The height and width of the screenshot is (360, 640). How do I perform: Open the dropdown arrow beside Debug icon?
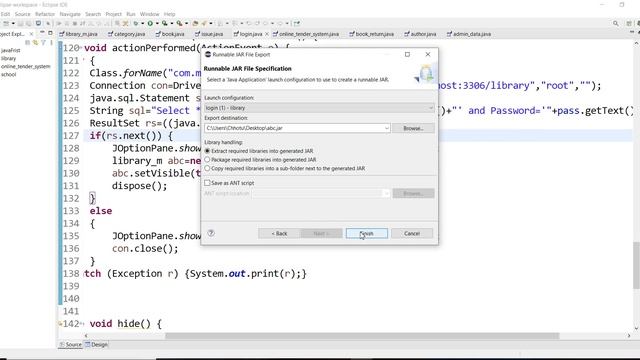point(142,23)
